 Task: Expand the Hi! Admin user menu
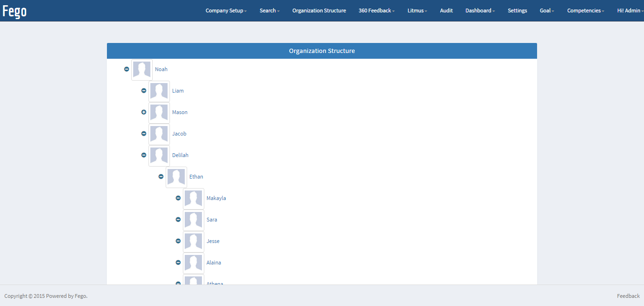pyautogui.click(x=630, y=11)
